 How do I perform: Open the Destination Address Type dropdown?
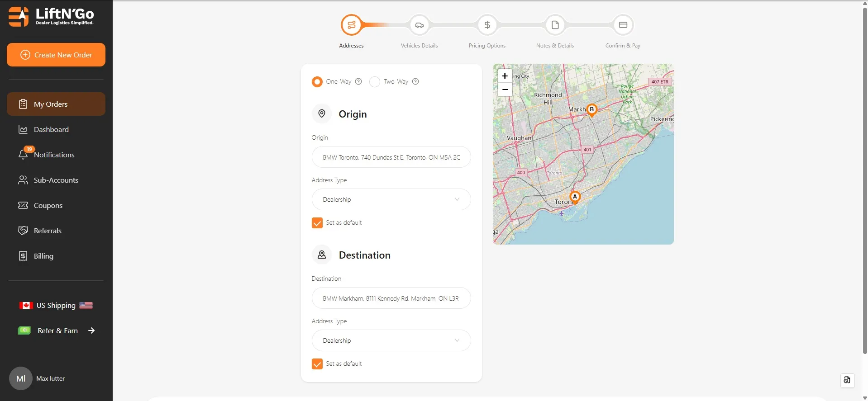[391, 340]
